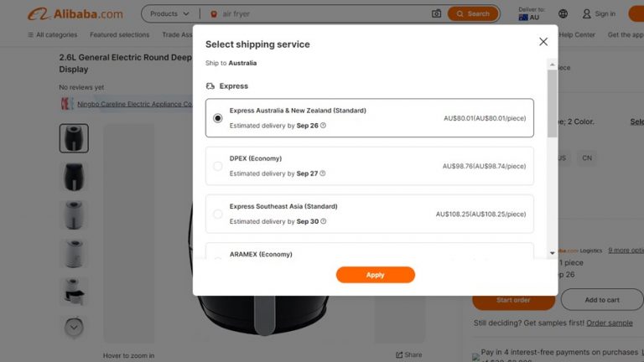Image resolution: width=644 pixels, height=362 pixels.
Task: Choose DPEX (Economy) shipping option
Action: [x=218, y=166]
